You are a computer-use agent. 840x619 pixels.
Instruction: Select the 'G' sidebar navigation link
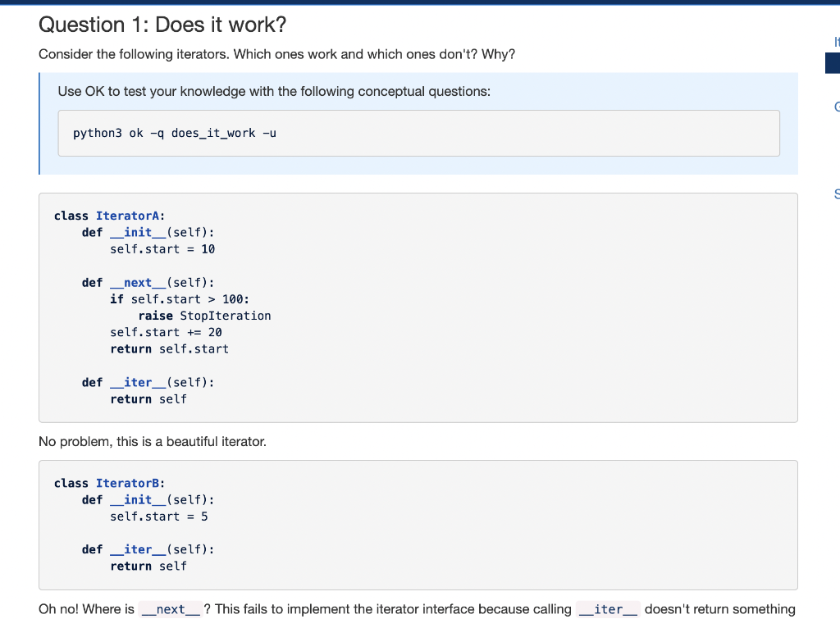click(836, 107)
